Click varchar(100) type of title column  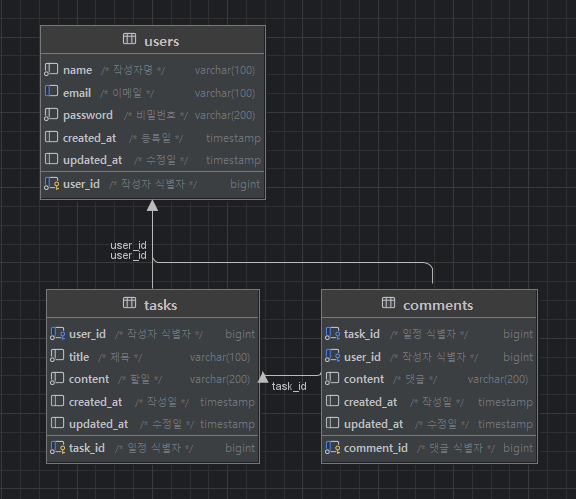220,357
